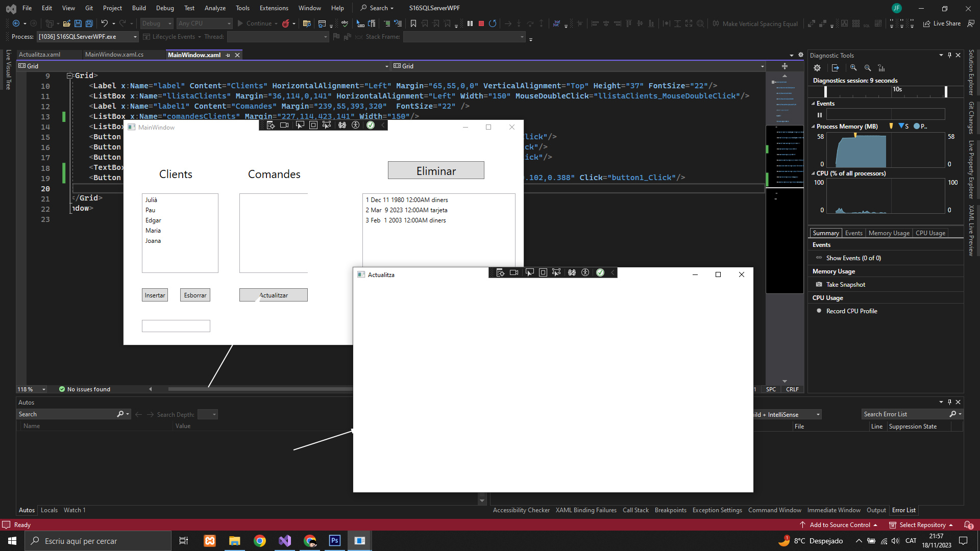Click the Restart debugging icon
980x551 pixels.
coord(492,23)
